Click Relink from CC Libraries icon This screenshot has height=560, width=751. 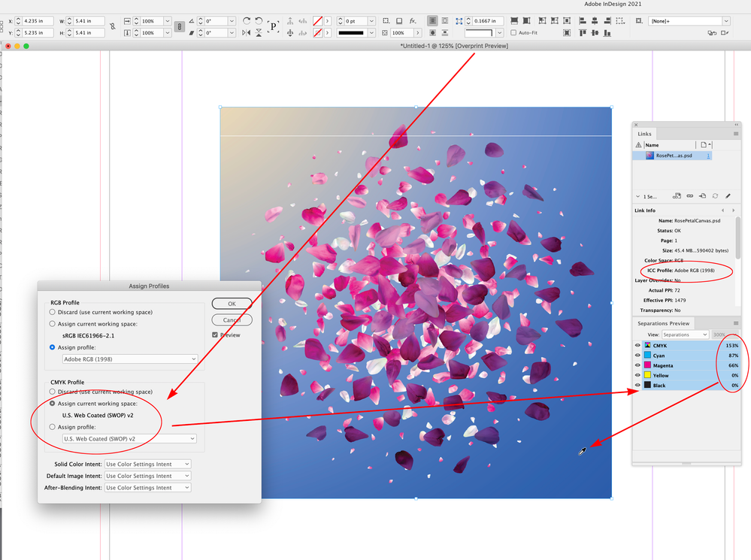[677, 196]
